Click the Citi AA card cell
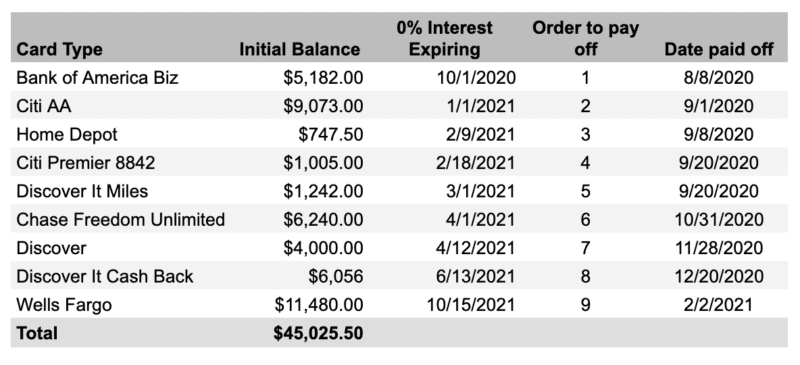The width and height of the screenshot is (800, 365). click(x=44, y=106)
